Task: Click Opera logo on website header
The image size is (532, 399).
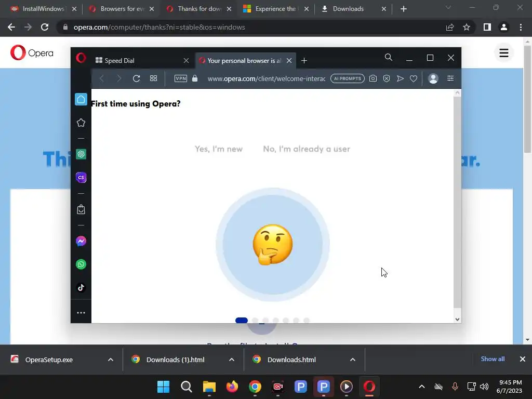Action: pos(32,52)
